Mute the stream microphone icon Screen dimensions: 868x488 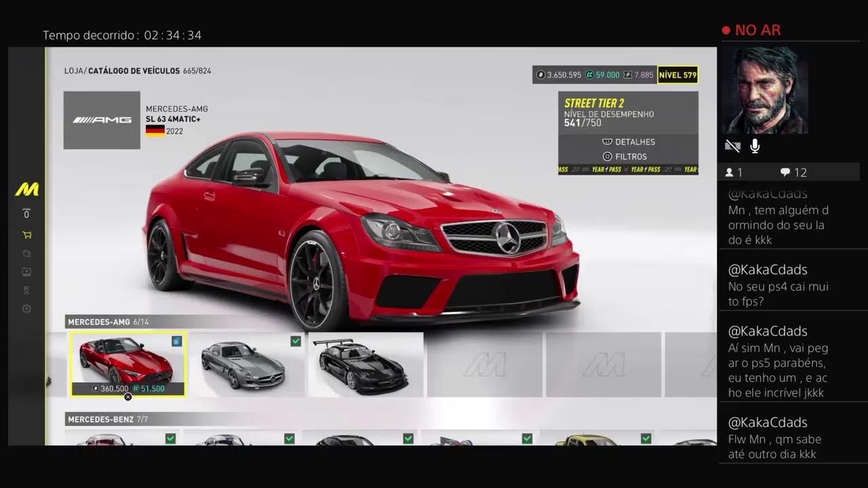755,146
